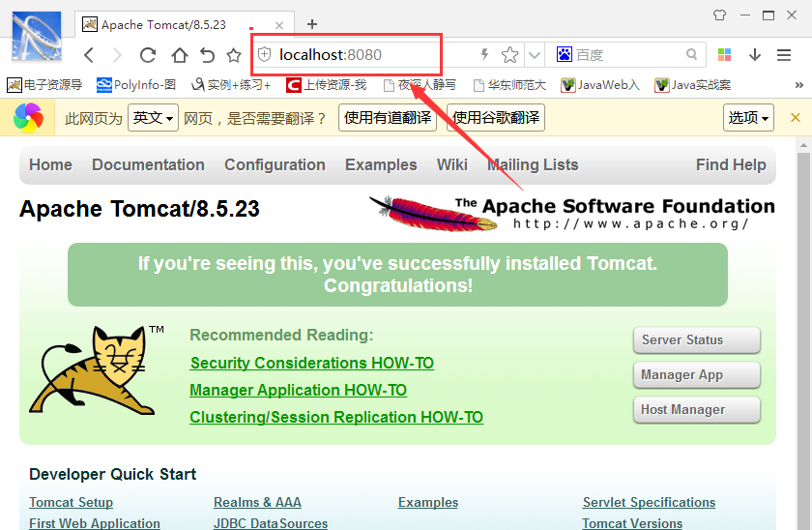Screen dimensions: 812x530
Task: Expand the address bar dropdown chevron
Action: coord(535,55)
